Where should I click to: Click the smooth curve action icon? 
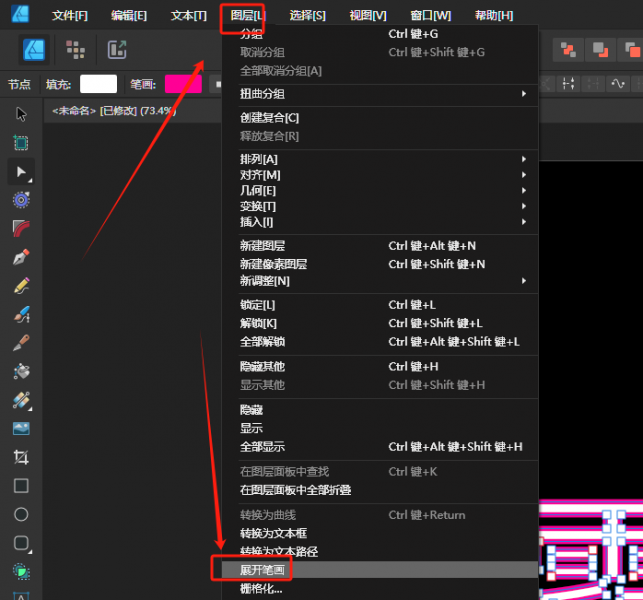click(x=618, y=84)
